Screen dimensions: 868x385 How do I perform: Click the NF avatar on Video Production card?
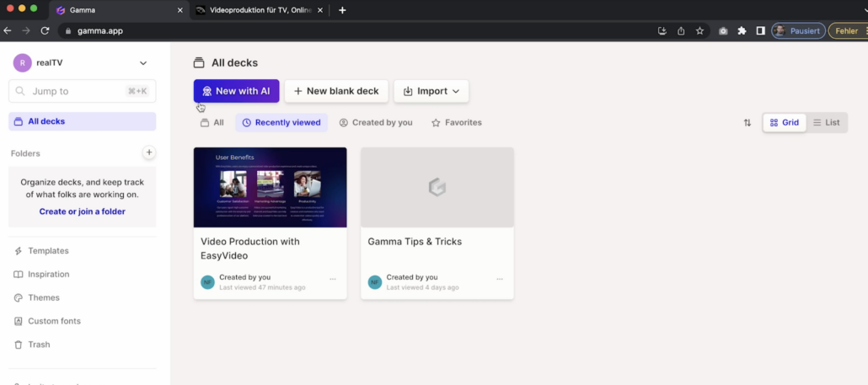coord(207,282)
